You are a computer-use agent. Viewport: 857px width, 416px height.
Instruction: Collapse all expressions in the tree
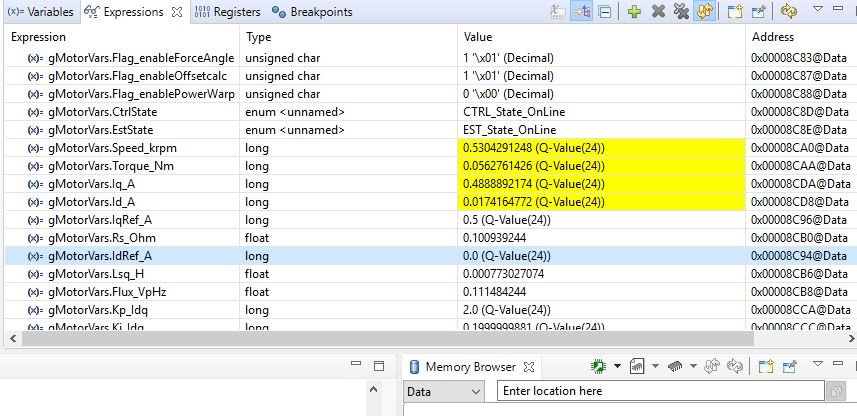605,11
